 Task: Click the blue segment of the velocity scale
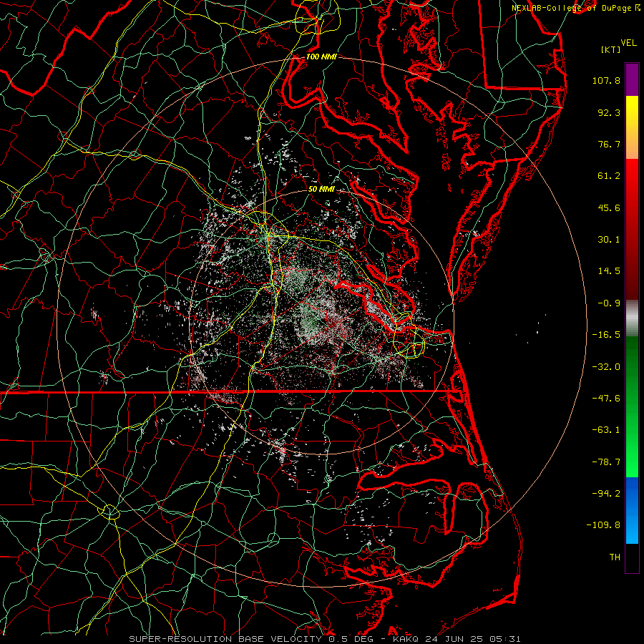(632, 509)
